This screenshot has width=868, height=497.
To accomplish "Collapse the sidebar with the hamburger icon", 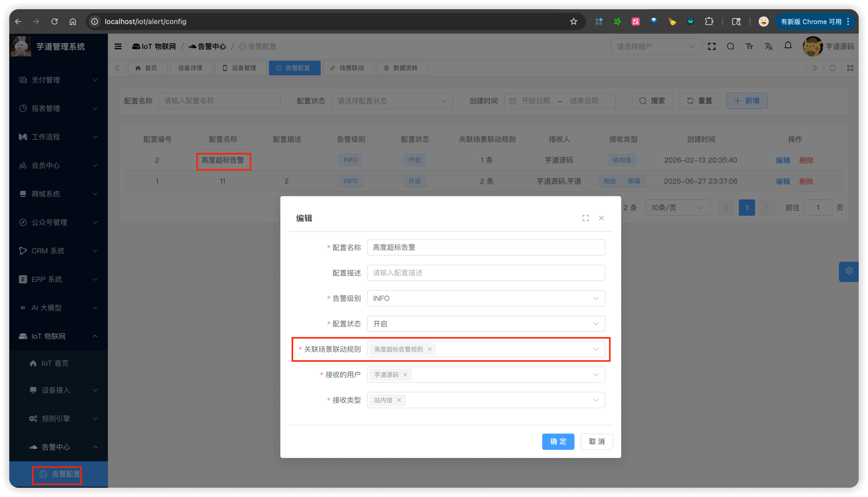I will coord(118,46).
